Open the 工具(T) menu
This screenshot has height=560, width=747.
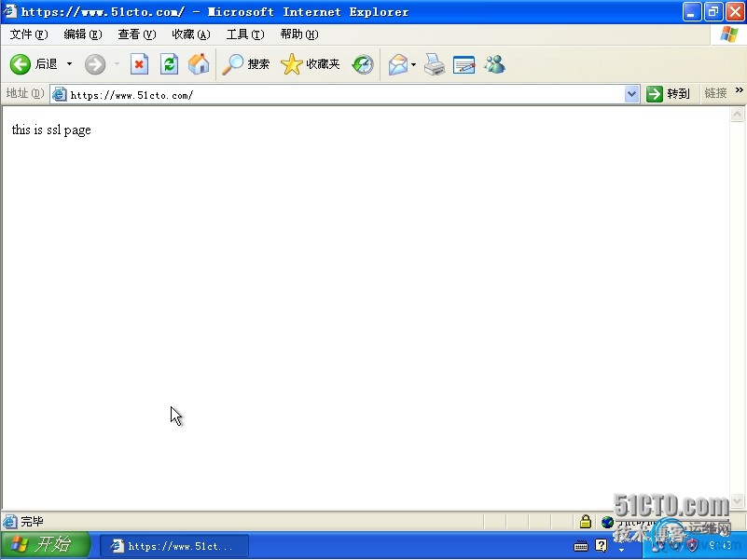pyautogui.click(x=245, y=34)
